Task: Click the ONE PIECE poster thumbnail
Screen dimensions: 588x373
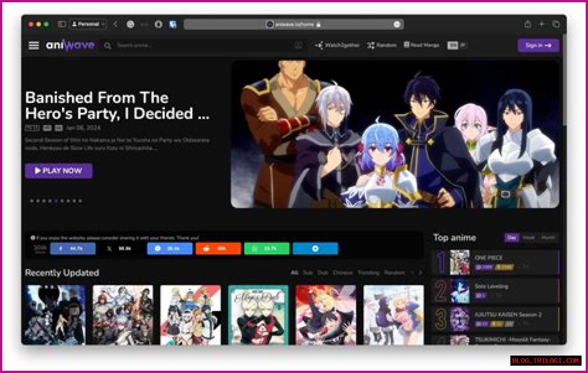Action: click(x=459, y=262)
